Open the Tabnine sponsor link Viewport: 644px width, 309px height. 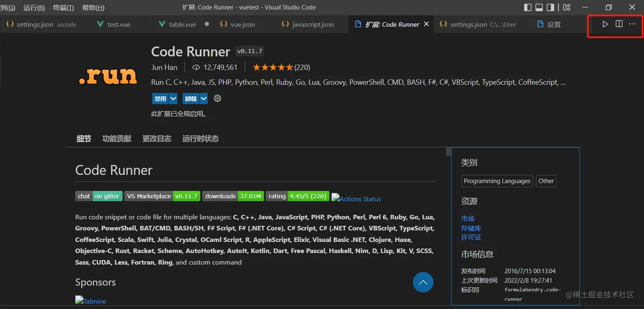pos(91,300)
